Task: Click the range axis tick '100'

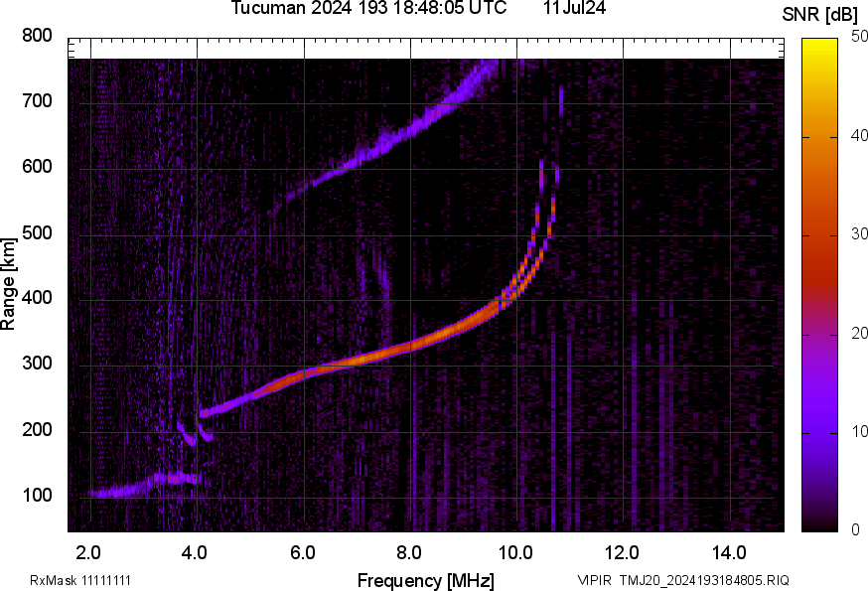Action: click(37, 496)
